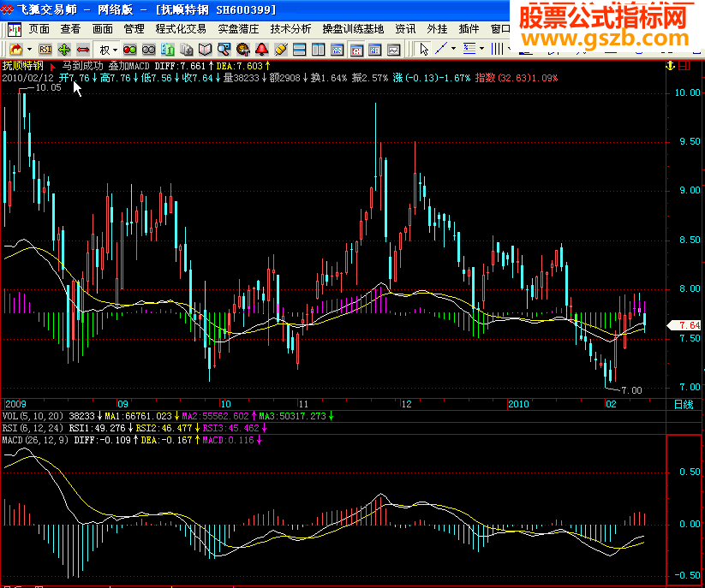Select the arrow pointer tool on toolbar
Image resolution: width=705 pixels, height=588 pixels.
pyautogui.click(x=424, y=50)
